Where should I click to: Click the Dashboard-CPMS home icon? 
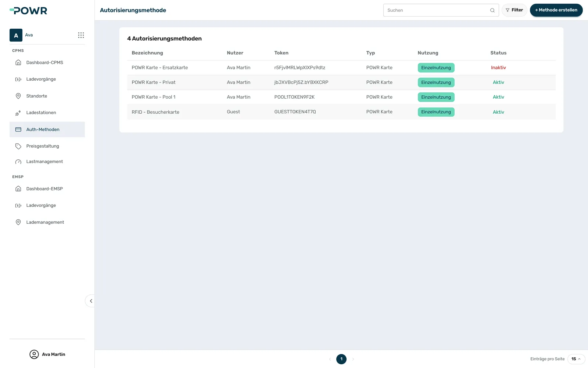(18, 63)
